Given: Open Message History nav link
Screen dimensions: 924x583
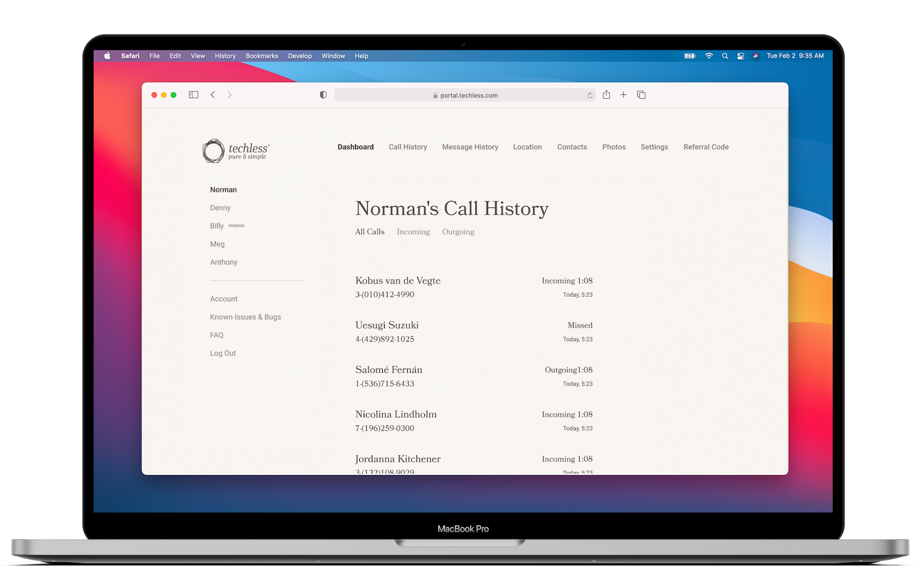Looking at the screenshot, I should point(470,147).
